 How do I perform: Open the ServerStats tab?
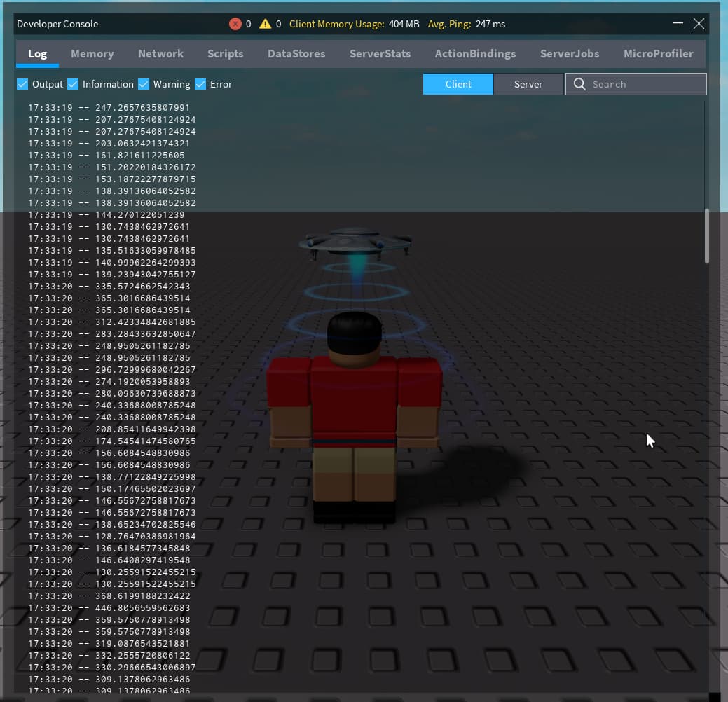(380, 54)
